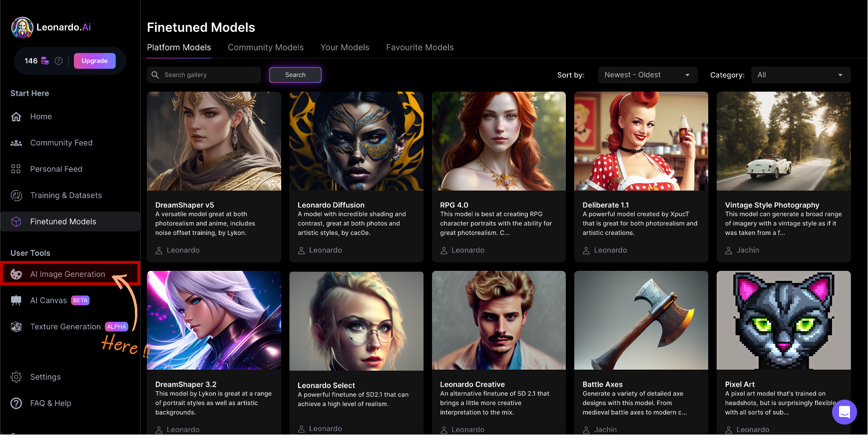Click the Training & Datasets icon

point(16,196)
